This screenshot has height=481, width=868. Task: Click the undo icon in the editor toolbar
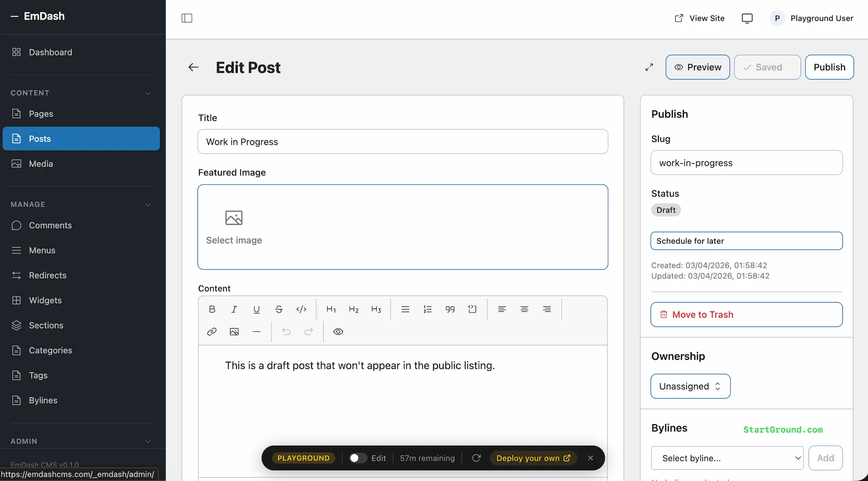[x=286, y=332]
